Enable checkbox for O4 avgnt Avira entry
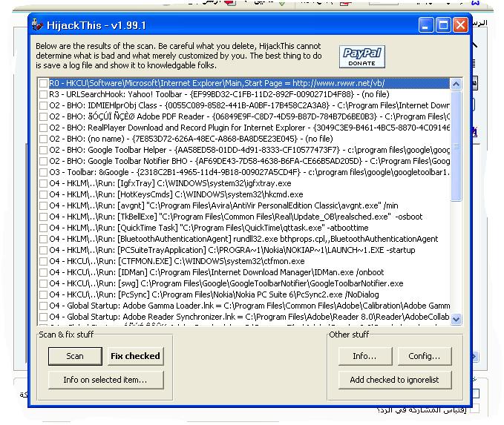504x425 pixels. [x=44, y=206]
